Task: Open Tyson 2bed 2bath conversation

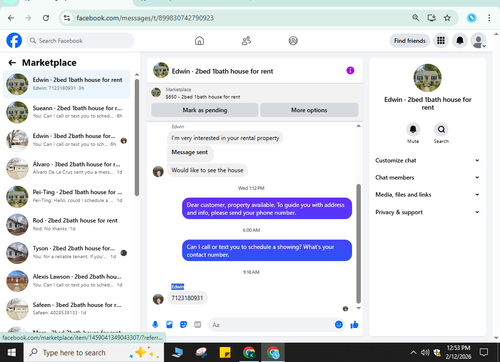Action: (x=67, y=253)
